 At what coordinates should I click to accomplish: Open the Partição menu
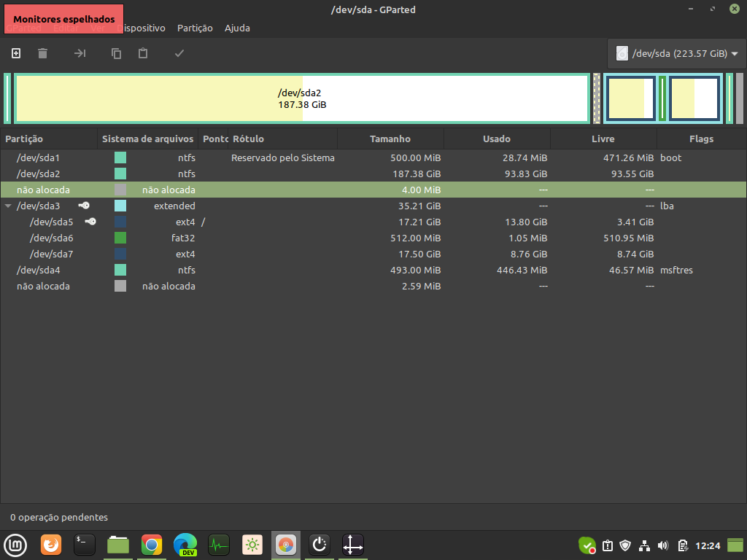(x=195, y=28)
